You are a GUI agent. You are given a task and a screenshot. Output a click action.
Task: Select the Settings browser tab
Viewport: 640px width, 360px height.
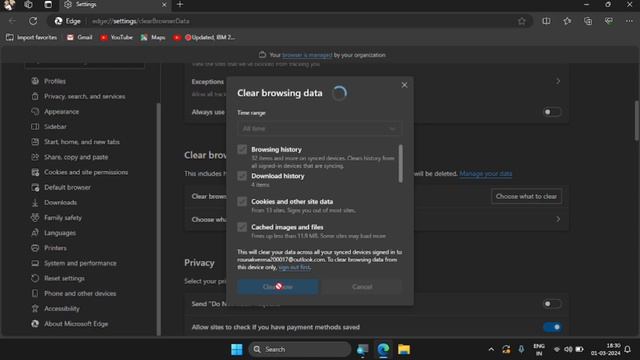pyautogui.click(x=115, y=4)
